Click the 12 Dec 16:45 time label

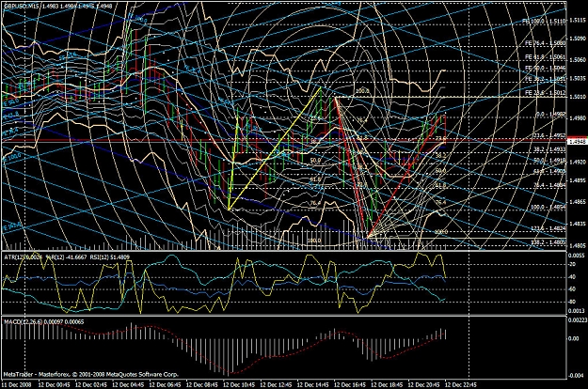coord(349,385)
